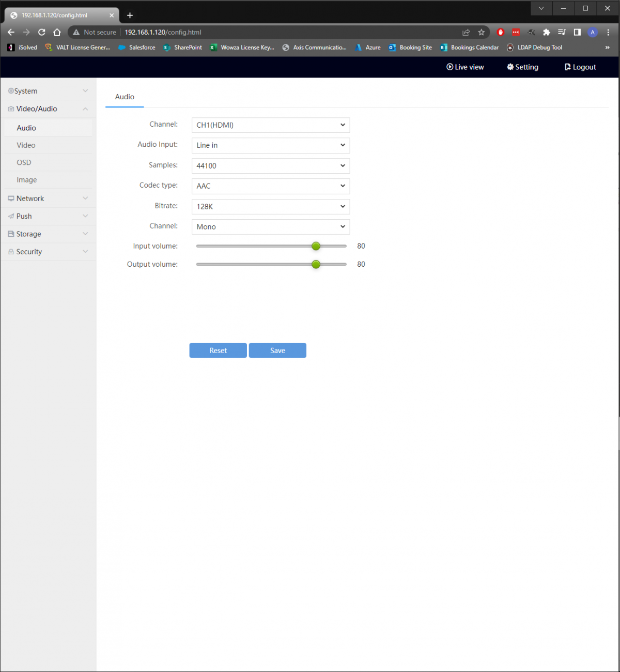
Task: Select the Video menu item in the sidebar
Action: pos(26,145)
